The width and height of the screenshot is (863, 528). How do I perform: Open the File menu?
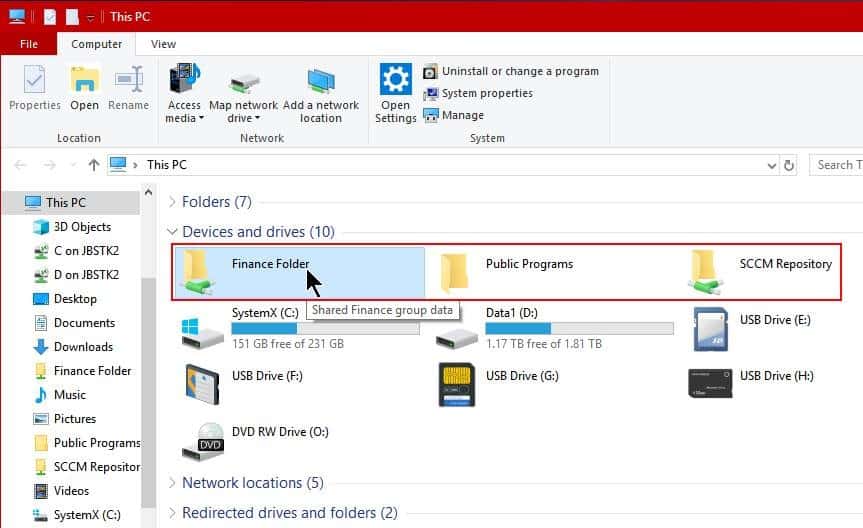pos(29,44)
